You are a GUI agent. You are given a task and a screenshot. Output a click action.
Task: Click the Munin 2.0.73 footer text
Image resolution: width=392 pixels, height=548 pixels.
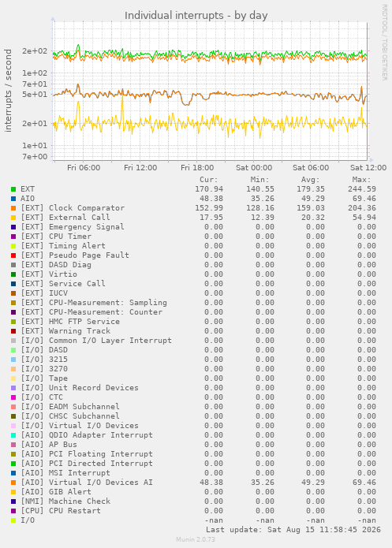coord(196,539)
